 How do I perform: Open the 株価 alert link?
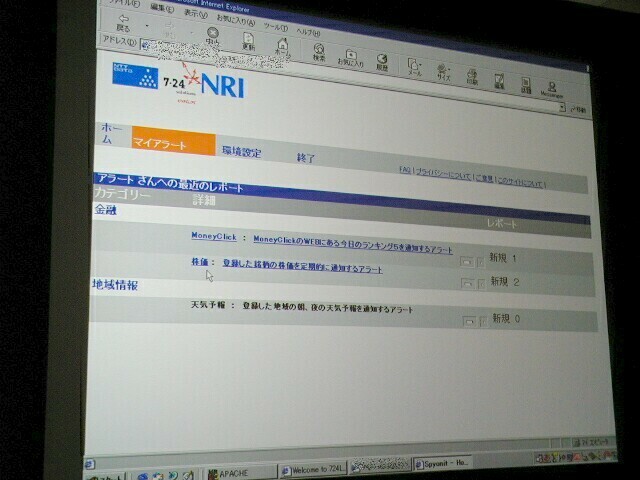click(x=201, y=261)
